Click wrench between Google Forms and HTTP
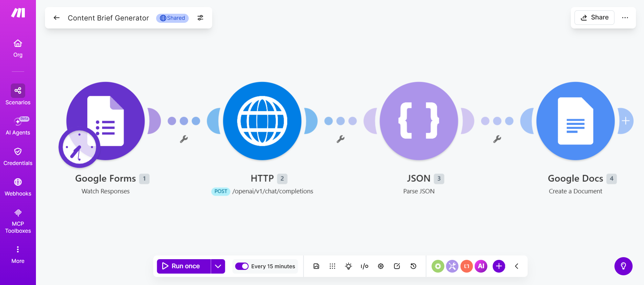 point(184,139)
